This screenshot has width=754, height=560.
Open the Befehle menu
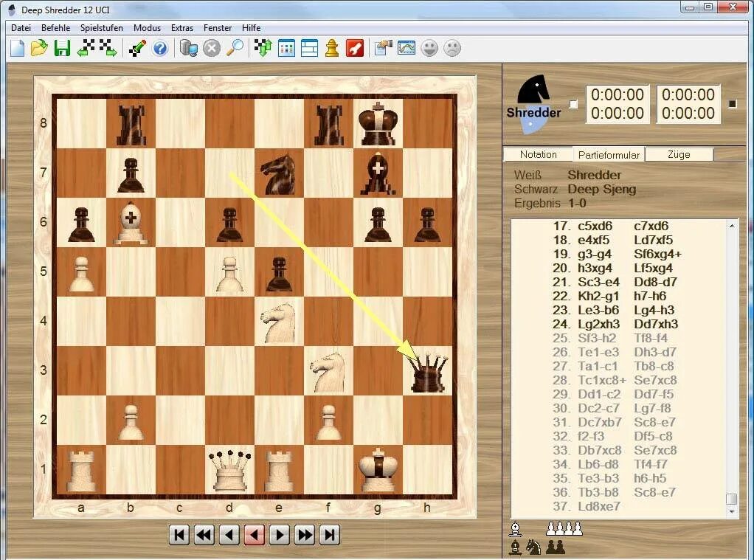click(x=56, y=28)
